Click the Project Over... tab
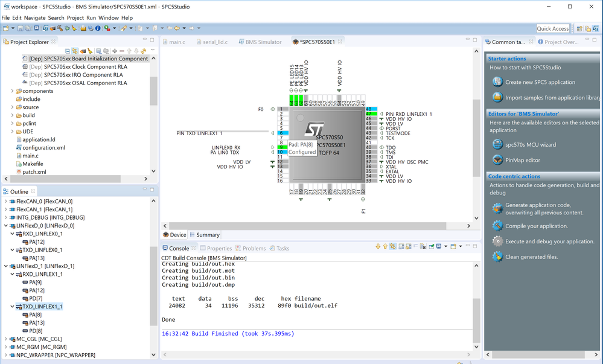Viewport: 603px width, 364px height. click(558, 42)
